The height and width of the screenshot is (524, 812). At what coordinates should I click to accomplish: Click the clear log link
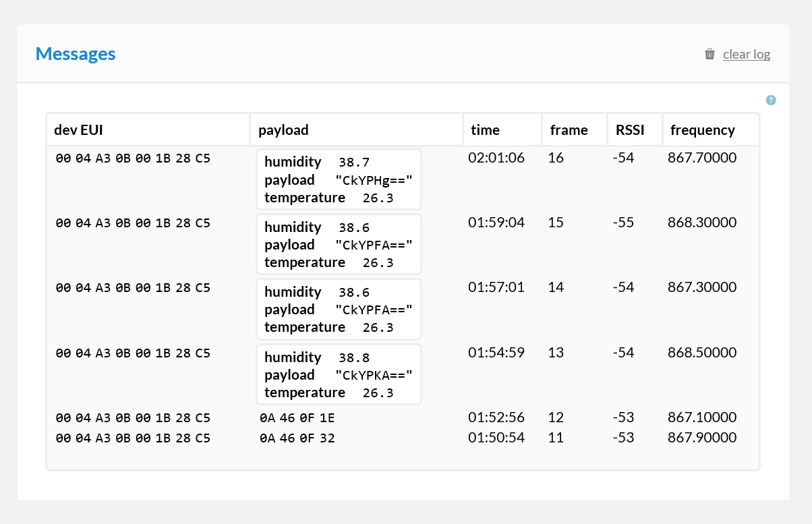click(x=746, y=54)
